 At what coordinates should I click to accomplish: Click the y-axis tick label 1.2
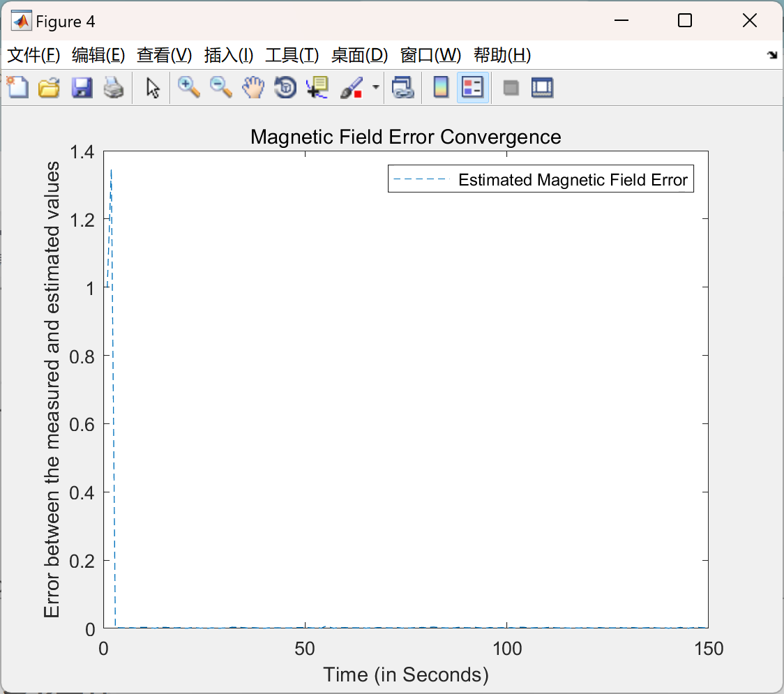(x=82, y=220)
